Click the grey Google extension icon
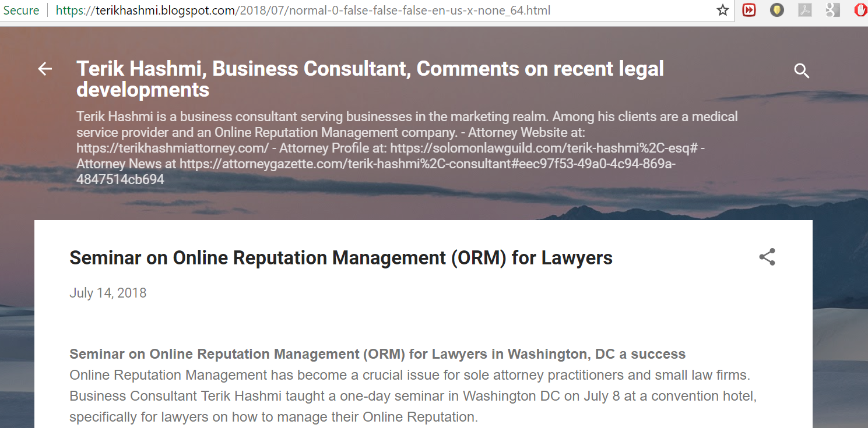Screen dimensions: 868x428 tap(833, 10)
